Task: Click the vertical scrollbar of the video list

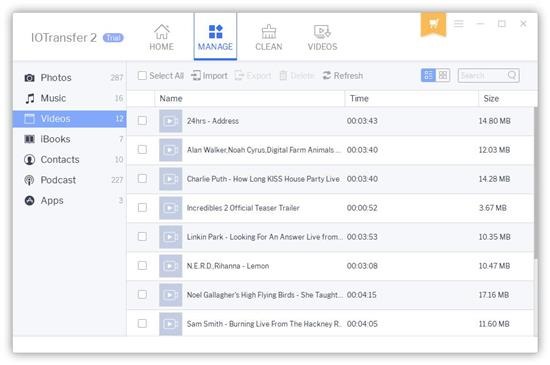Action: [x=536, y=182]
